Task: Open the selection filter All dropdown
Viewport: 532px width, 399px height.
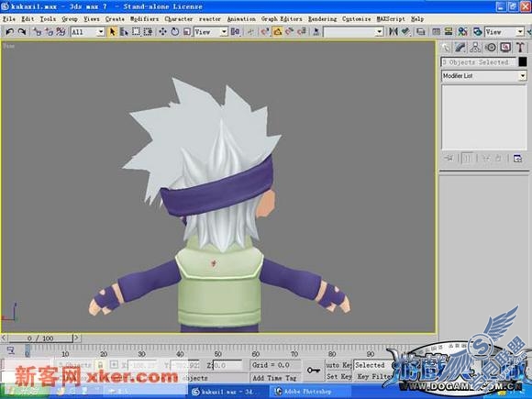Action: point(87,32)
